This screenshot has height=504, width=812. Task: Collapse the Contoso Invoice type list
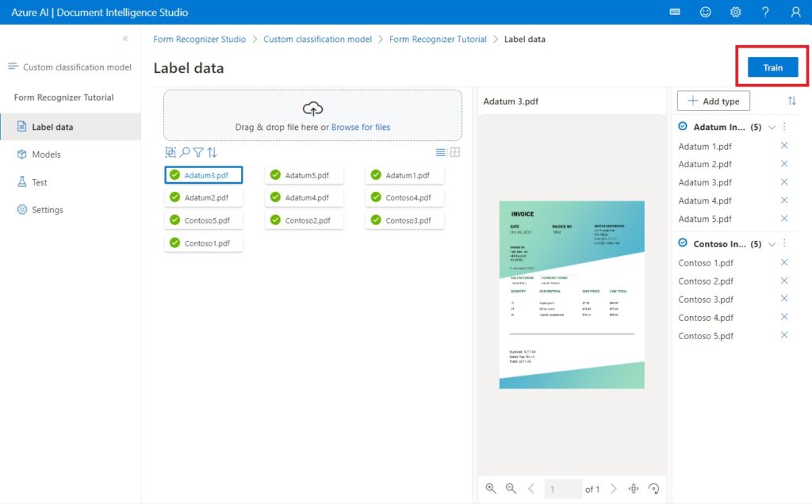click(772, 244)
